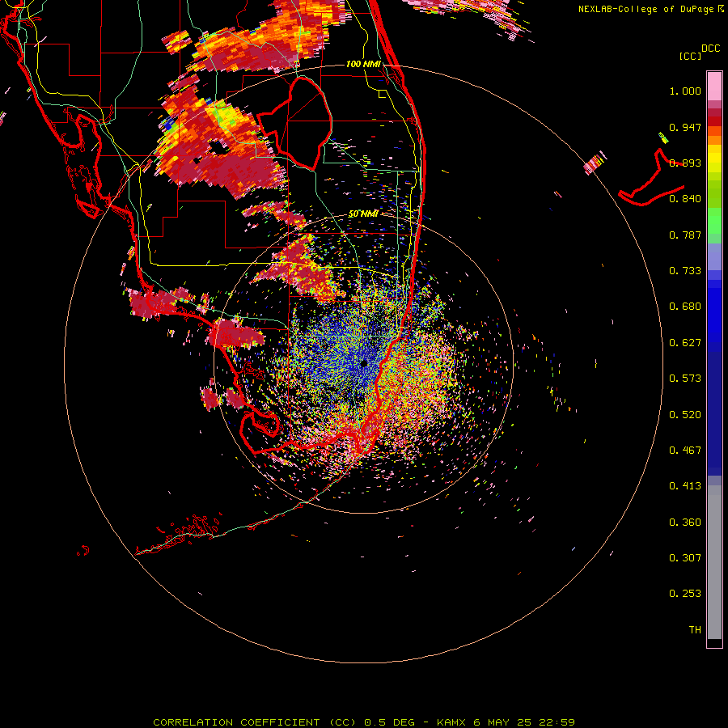Viewport: 728px width, 728px height.
Task: Select the 0.787 color scale value
Action: pyautogui.click(x=685, y=235)
